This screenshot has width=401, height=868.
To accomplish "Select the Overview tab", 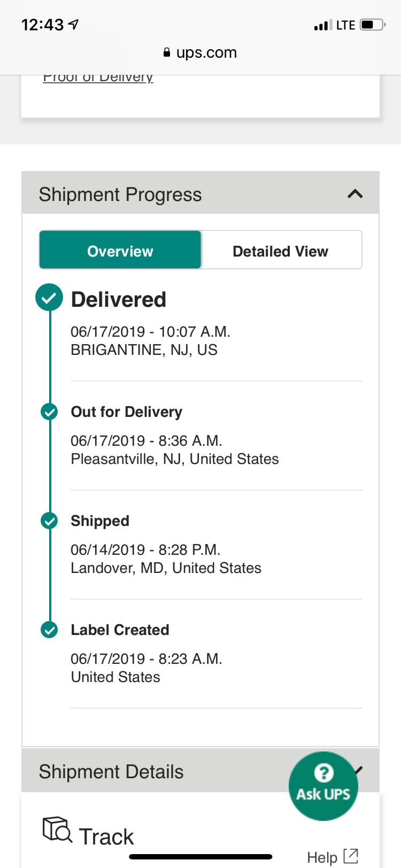I will click(120, 251).
